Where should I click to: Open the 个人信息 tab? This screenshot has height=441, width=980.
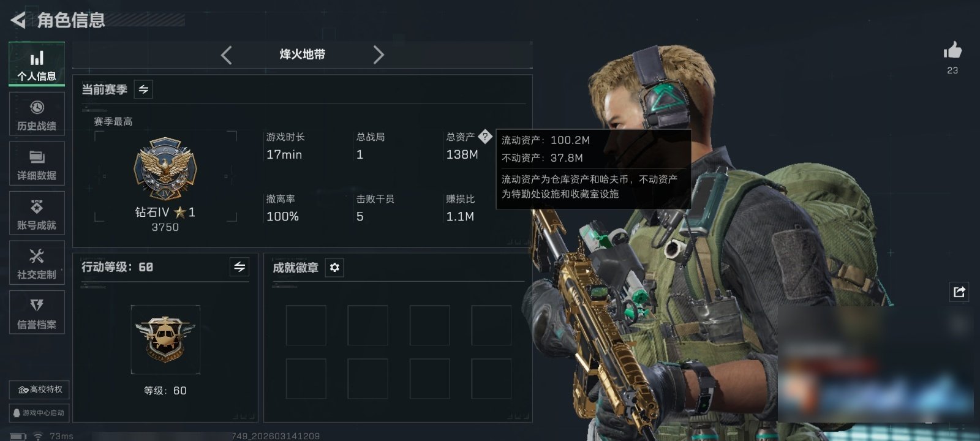[x=37, y=63]
